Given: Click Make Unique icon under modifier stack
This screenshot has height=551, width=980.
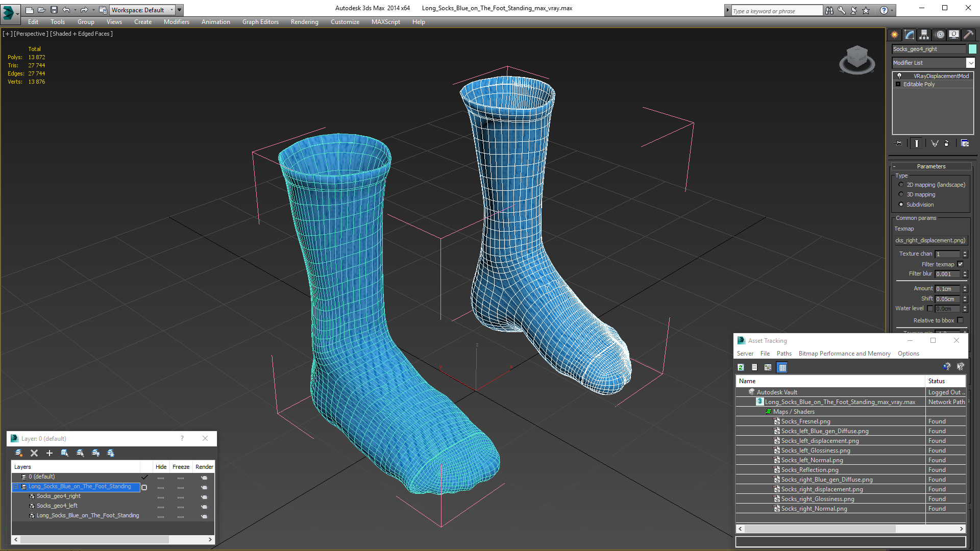Looking at the screenshot, I should pyautogui.click(x=935, y=143).
